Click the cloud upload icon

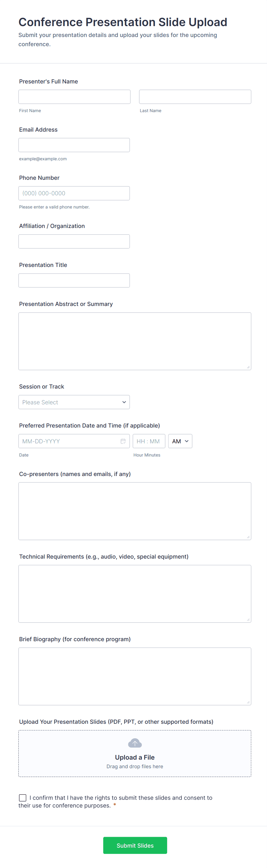(135, 743)
